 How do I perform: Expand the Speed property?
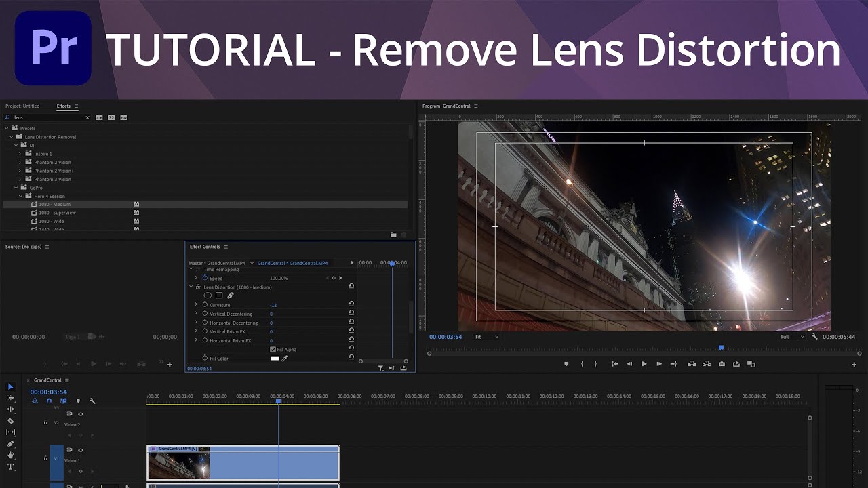197,278
